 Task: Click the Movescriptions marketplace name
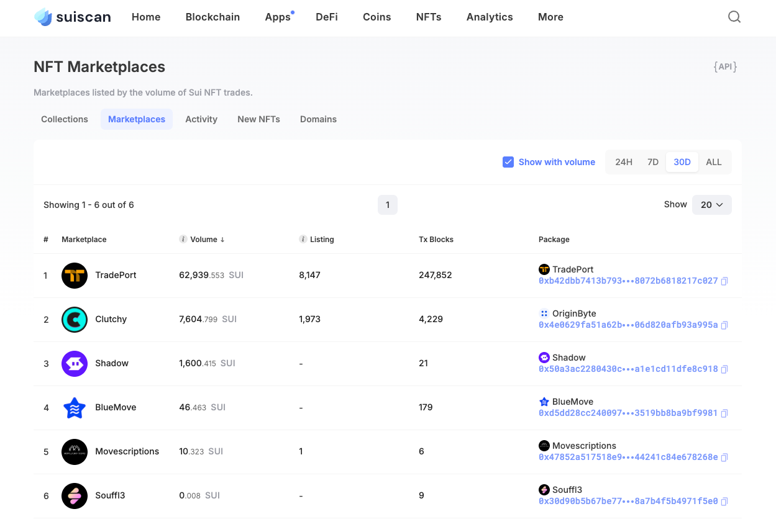pyautogui.click(x=127, y=451)
